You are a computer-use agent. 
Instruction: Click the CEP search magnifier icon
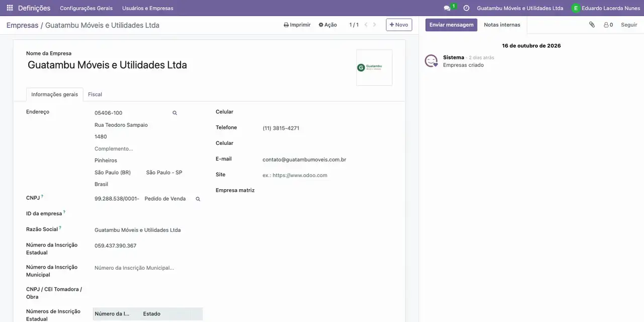175,113
